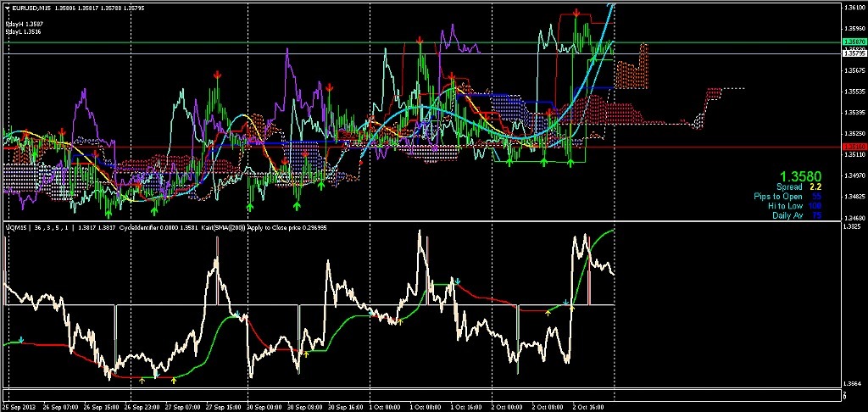Click the 2 Oct 00:00 time label
This screenshot has height=412, width=868.
click(x=507, y=407)
